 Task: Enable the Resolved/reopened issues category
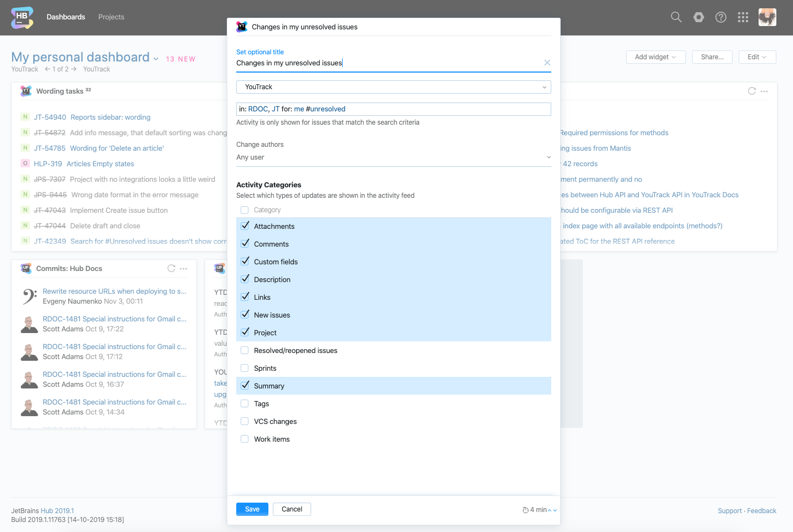point(245,350)
